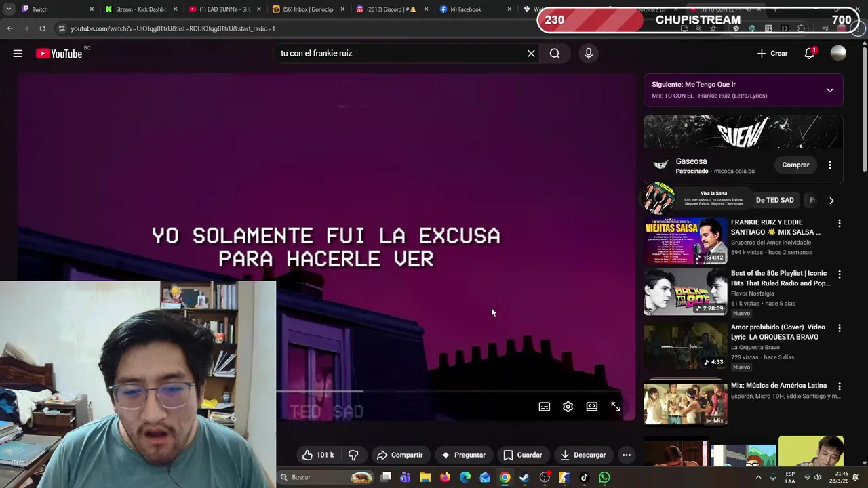Screen dimensions: 868x488
Task: Open player settings gear
Action: tap(568, 407)
